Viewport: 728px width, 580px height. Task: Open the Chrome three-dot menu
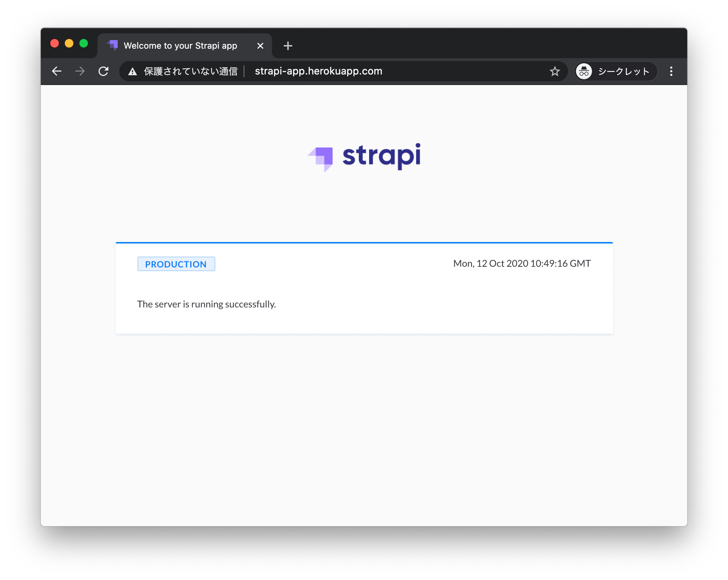pos(671,71)
